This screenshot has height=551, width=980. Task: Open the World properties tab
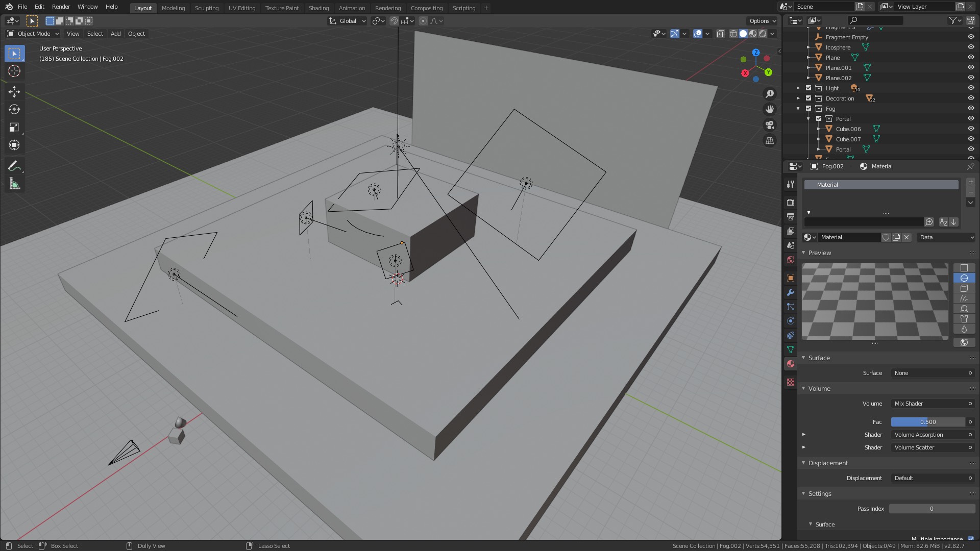pyautogui.click(x=791, y=260)
